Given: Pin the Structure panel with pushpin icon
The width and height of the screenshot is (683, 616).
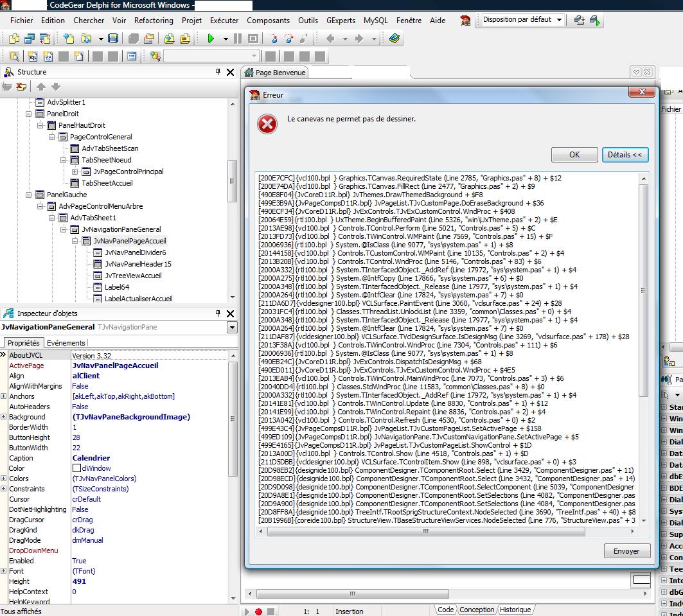Looking at the screenshot, I should tap(218, 73).
